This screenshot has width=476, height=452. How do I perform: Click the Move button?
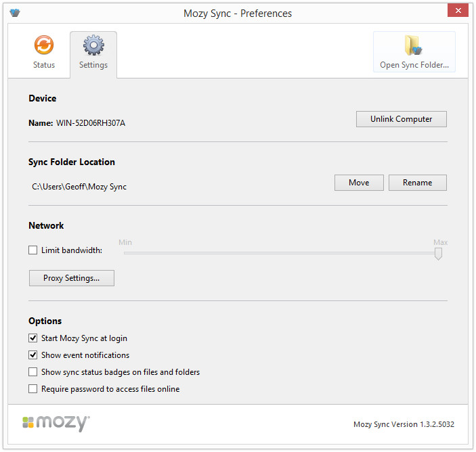pyautogui.click(x=359, y=183)
